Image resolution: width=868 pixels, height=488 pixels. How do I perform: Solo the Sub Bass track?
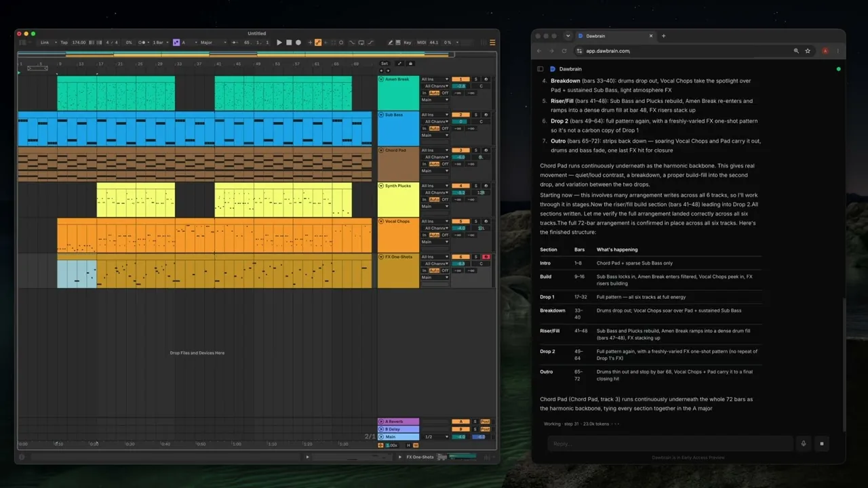[x=476, y=115]
